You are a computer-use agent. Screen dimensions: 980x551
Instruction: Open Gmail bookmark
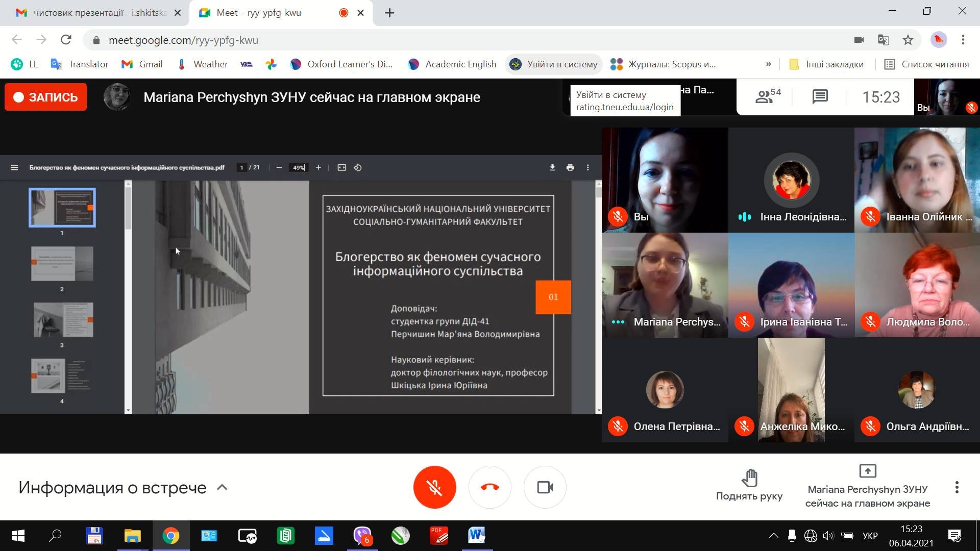coord(142,64)
